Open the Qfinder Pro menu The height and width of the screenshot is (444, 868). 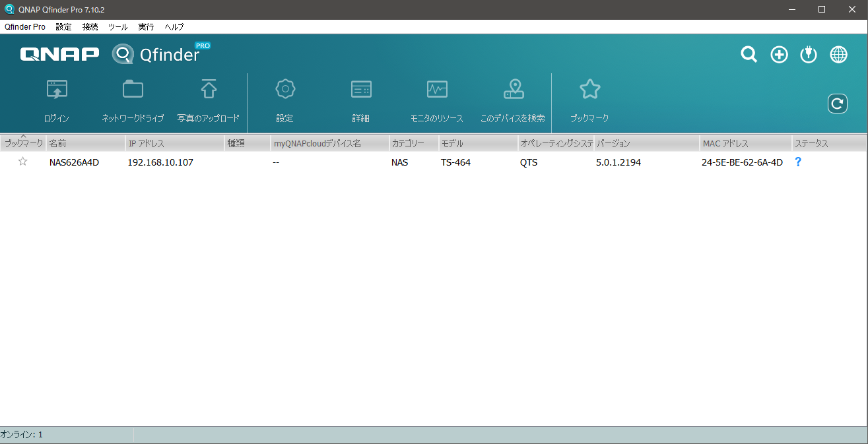[x=25, y=27]
